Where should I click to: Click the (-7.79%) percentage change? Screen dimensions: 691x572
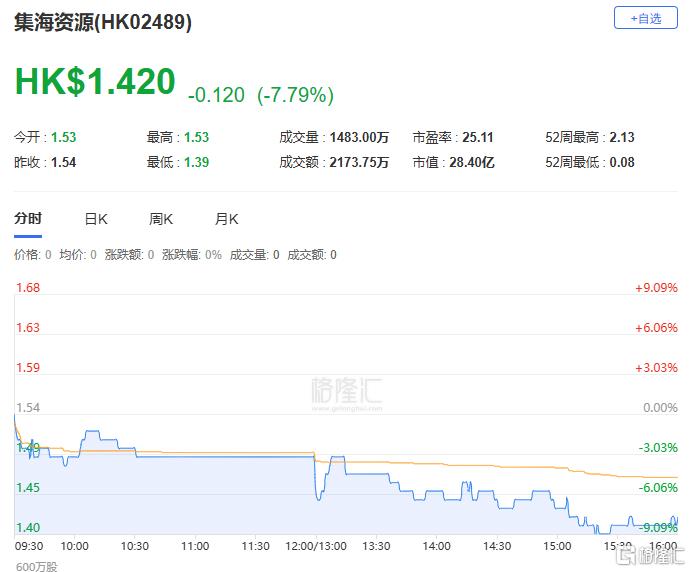click(296, 95)
